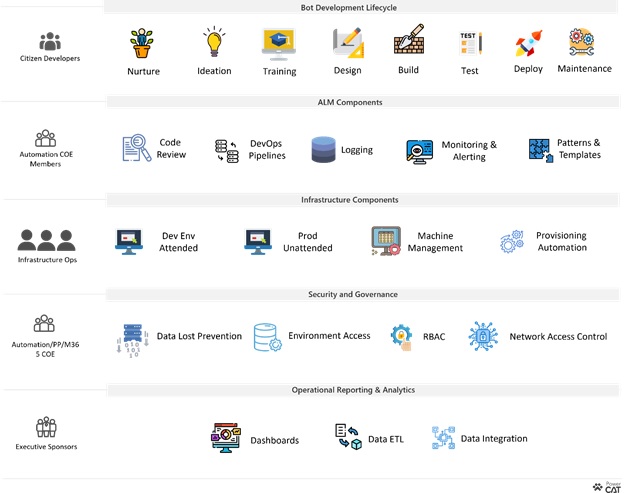This screenshot has width=630, height=493.
Task: Select the DevOps Pipelines text
Action: 267,149
